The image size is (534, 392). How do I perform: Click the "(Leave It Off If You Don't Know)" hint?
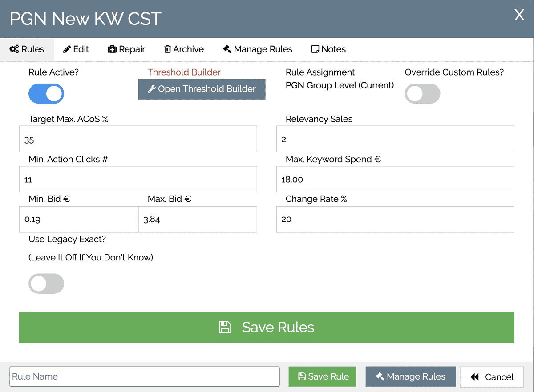pos(91,257)
